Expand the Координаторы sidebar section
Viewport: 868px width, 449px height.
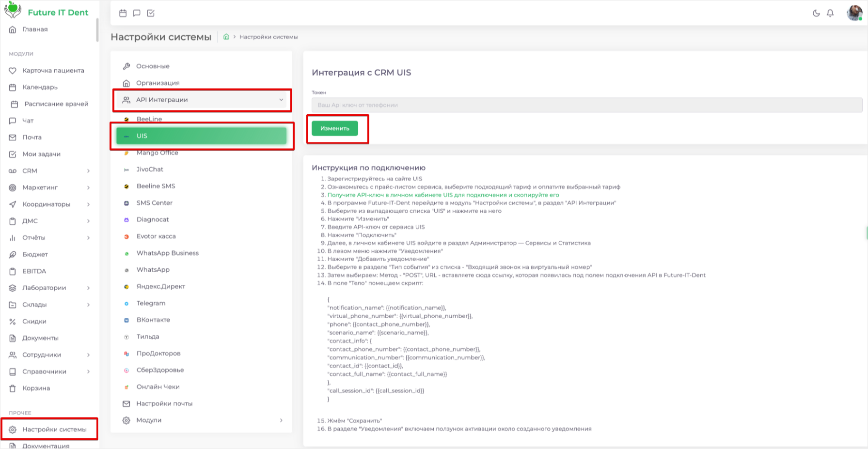pos(48,204)
